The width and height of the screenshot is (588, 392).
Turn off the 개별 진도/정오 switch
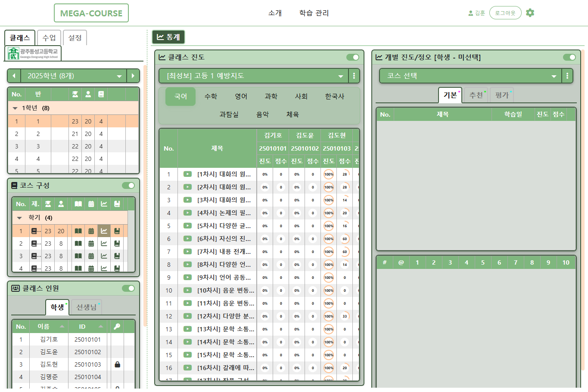[x=569, y=56]
